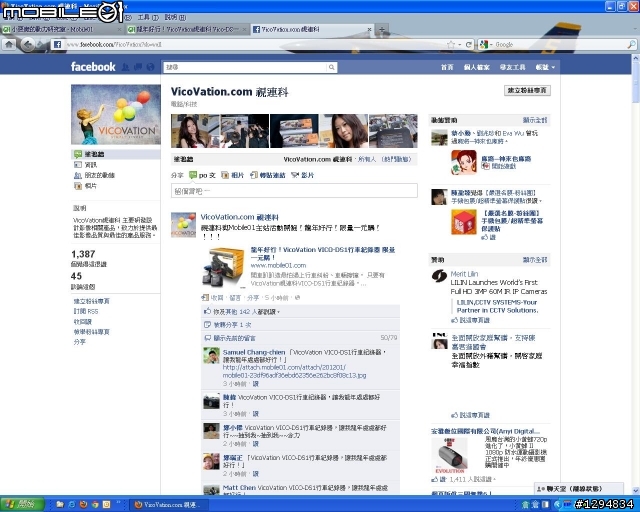Open the 說明 menu

click(x=175, y=17)
